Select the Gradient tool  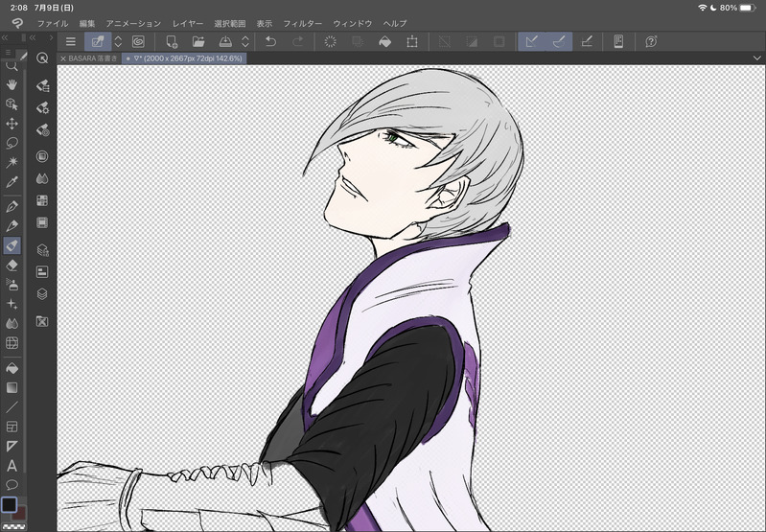point(12,387)
